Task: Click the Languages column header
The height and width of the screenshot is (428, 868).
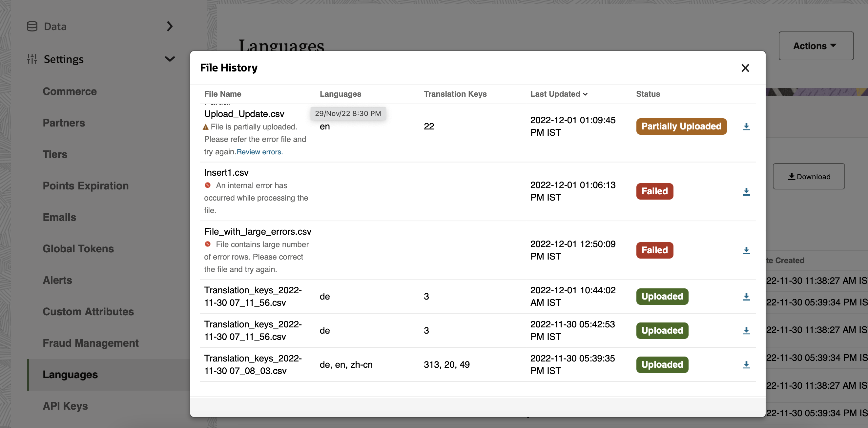Action: click(340, 94)
